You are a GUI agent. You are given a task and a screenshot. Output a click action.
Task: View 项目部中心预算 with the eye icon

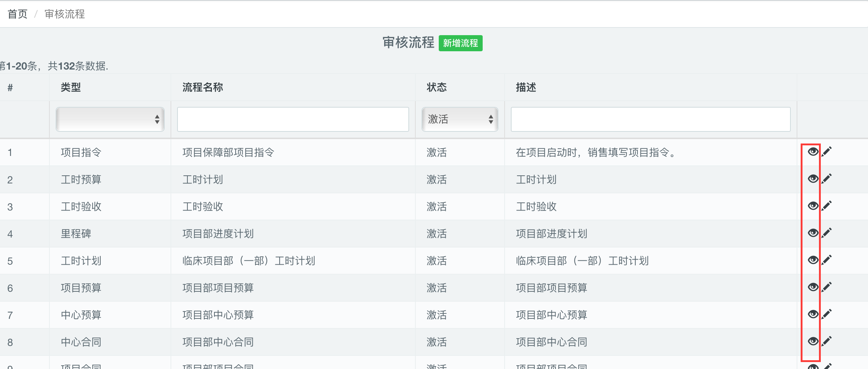[x=813, y=314]
